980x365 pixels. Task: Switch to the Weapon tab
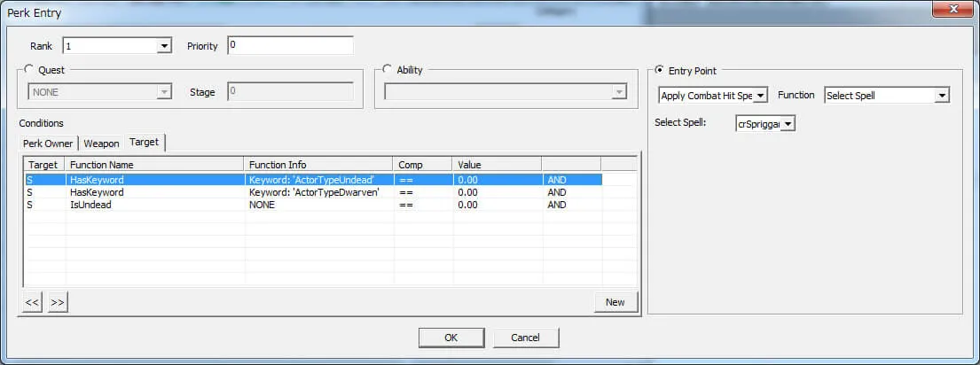coord(101,144)
